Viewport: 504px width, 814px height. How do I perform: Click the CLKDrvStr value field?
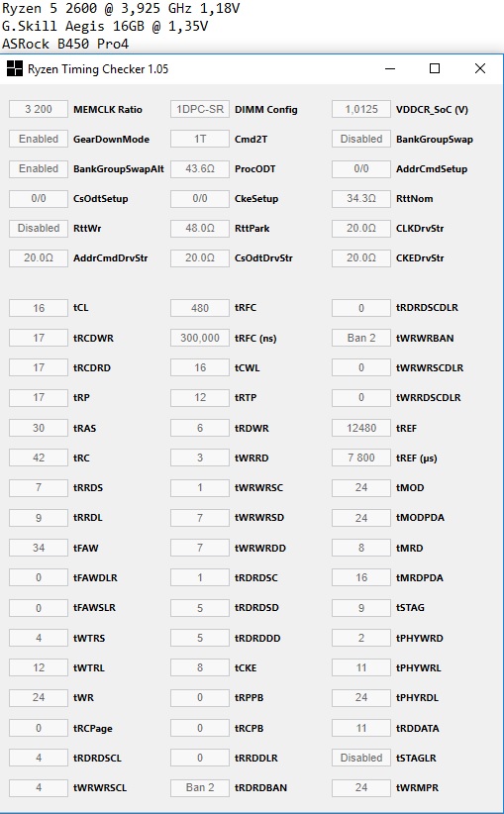(361, 228)
